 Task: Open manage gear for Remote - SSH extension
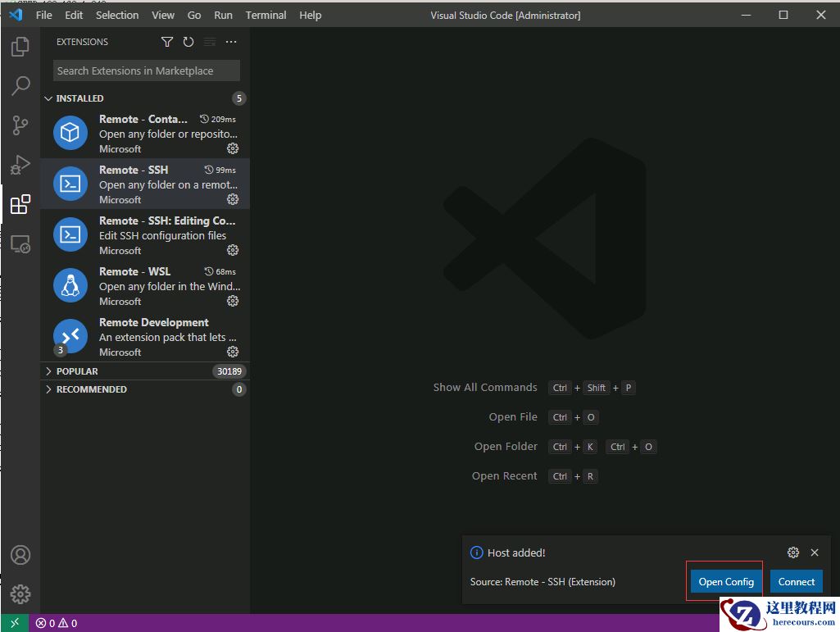233,199
